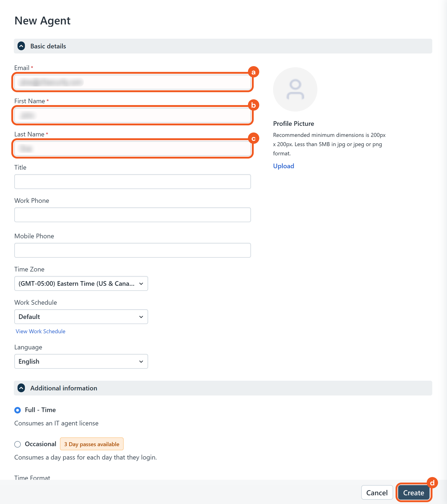Click the Email input field
Screen dimensions: 447x504
tap(133, 82)
